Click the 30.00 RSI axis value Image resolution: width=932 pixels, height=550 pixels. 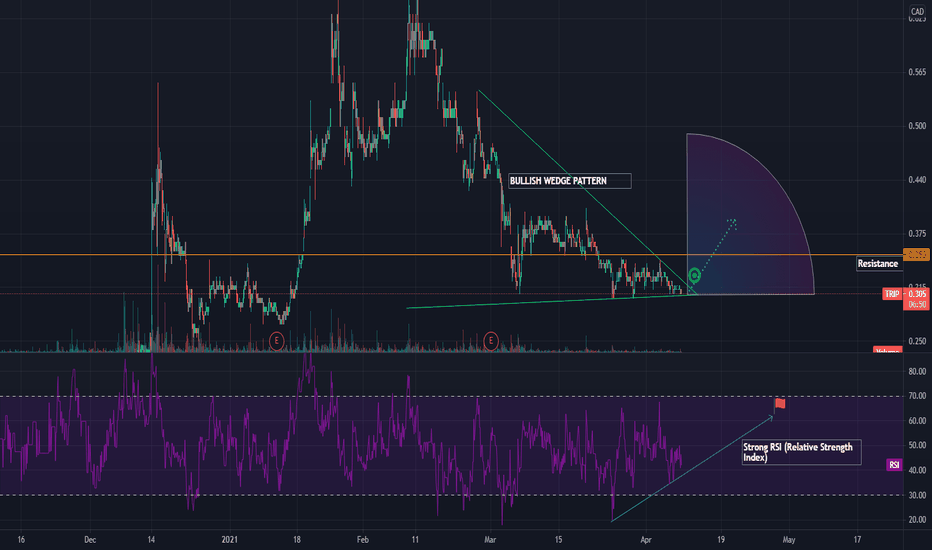pyautogui.click(x=917, y=495)
